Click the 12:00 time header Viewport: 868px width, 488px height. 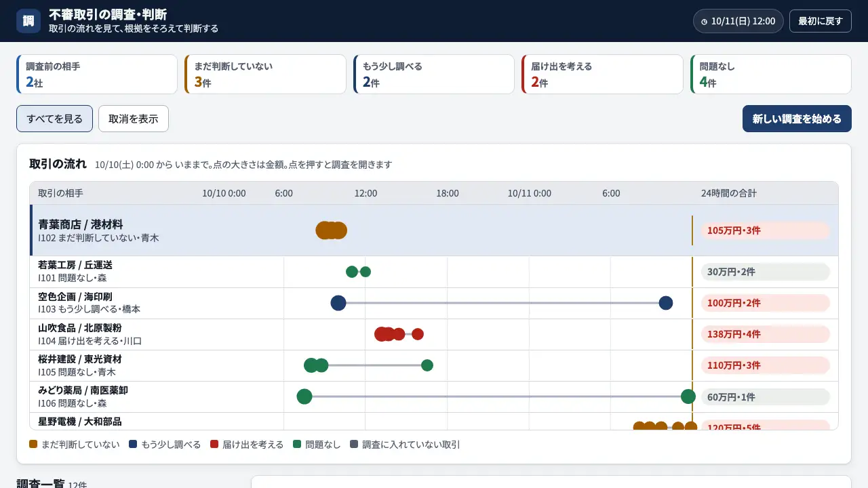tap(366, 193)
